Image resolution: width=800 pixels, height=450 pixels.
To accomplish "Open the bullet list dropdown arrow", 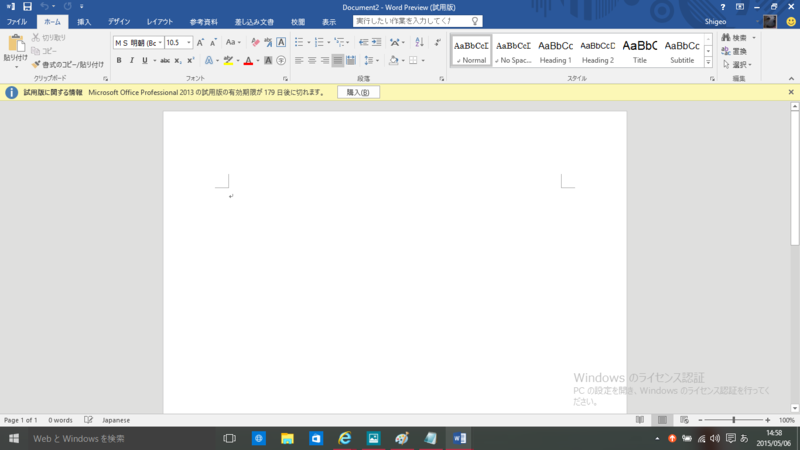I will 309,43.
